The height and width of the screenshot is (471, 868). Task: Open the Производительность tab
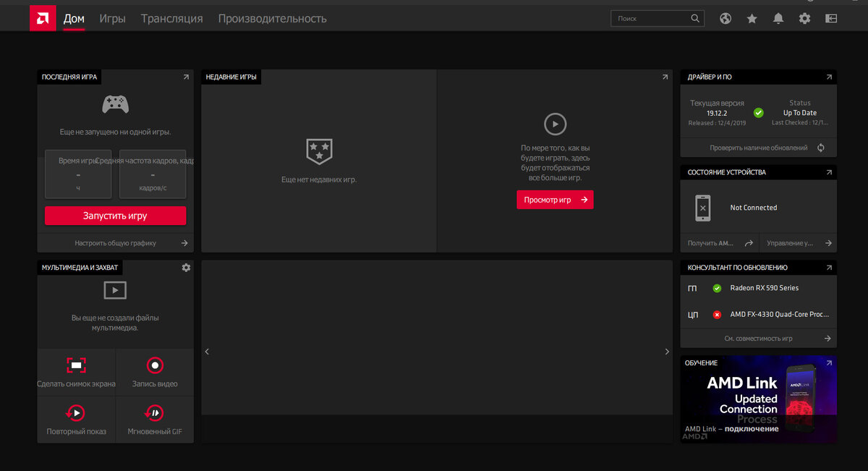click(x=272, y=19)
